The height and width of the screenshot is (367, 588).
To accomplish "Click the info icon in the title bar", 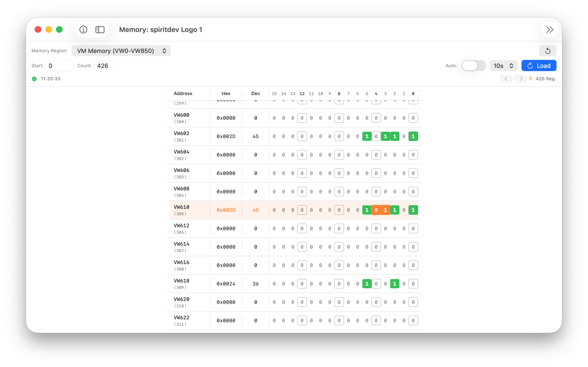I will pyautogui.click(x=84, y=29).
